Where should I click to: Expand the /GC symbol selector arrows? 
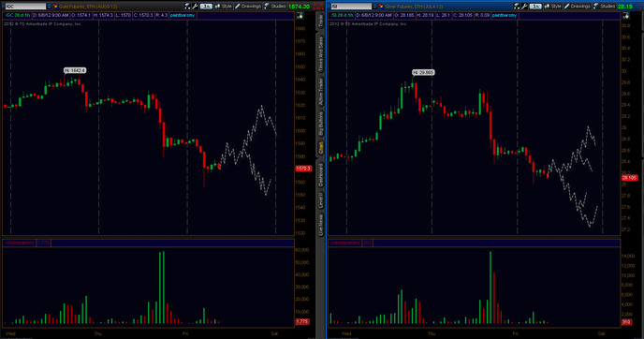pos(50,7)
